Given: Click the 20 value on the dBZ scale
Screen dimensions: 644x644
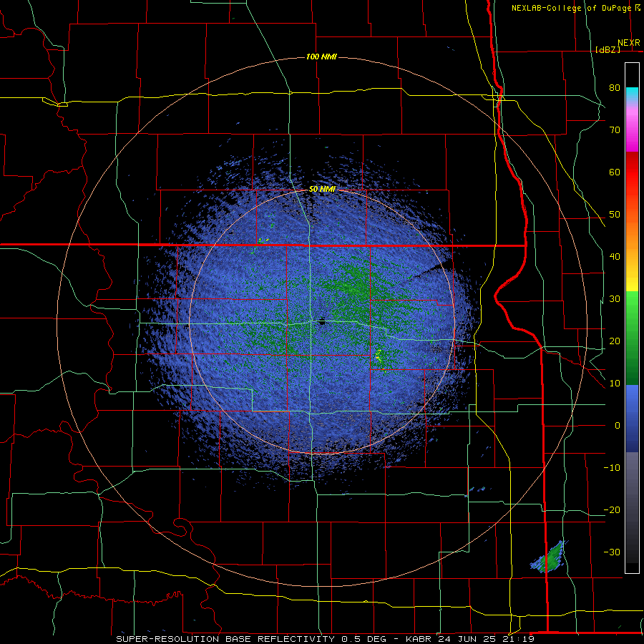Looking at the screenshot, I should coord(615,341).
